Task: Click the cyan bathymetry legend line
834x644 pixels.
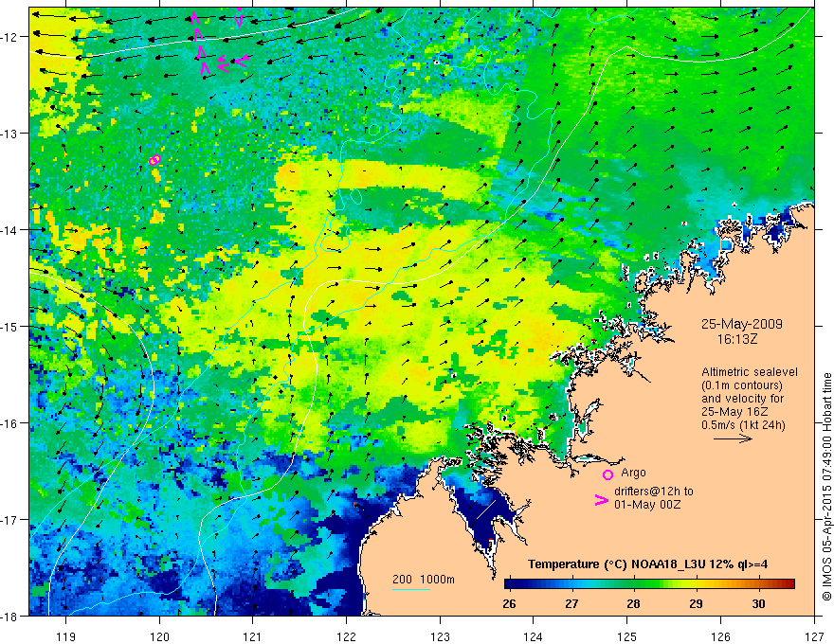Action: [x=411, y=589]
